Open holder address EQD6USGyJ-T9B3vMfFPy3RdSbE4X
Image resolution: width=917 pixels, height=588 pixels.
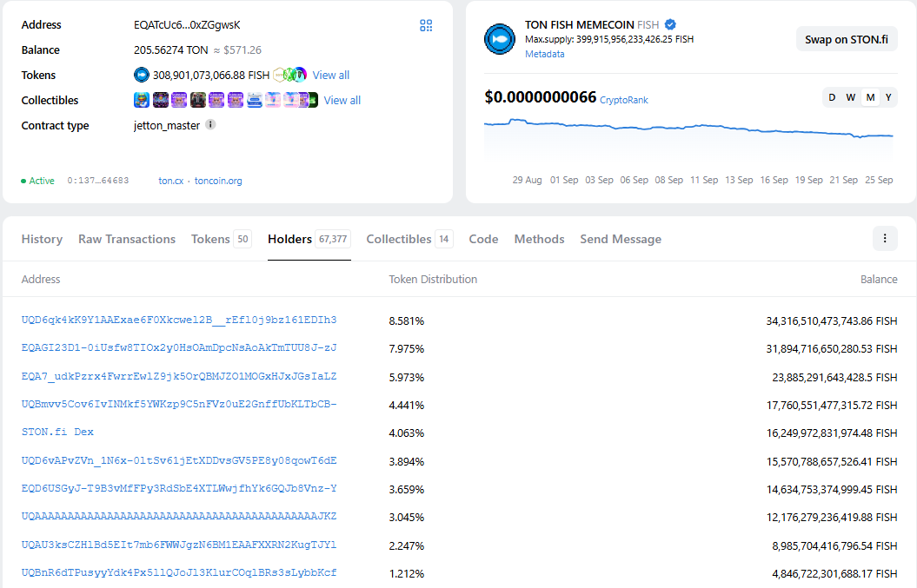click(x=179, y=488)
